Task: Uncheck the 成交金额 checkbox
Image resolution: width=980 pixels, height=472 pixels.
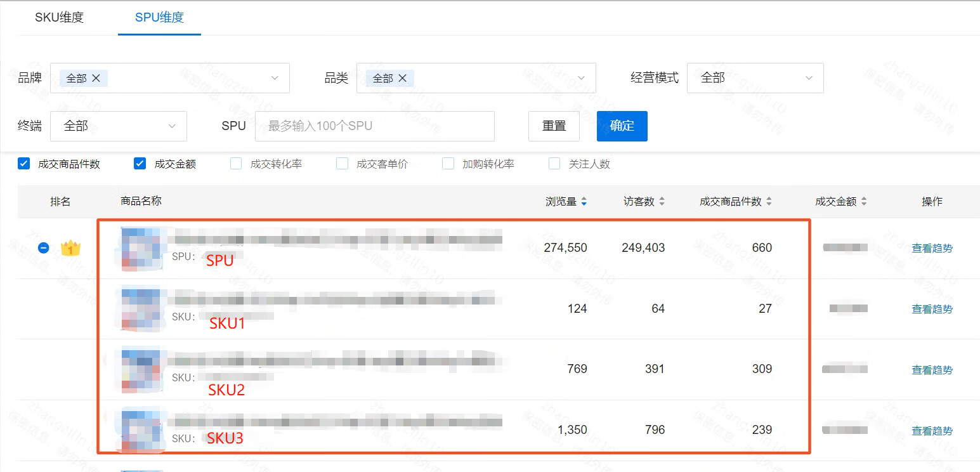Action: coord(140,164)
